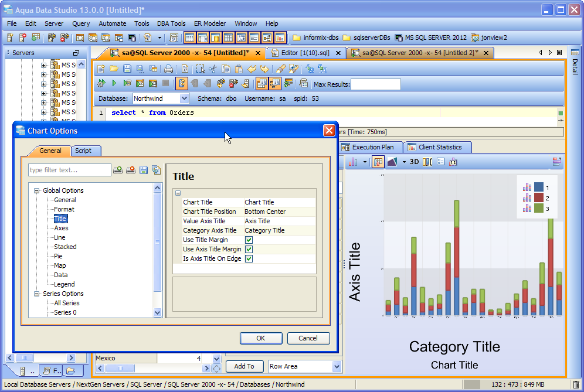Click the trash can icon in the status bar

pos(576,384)
